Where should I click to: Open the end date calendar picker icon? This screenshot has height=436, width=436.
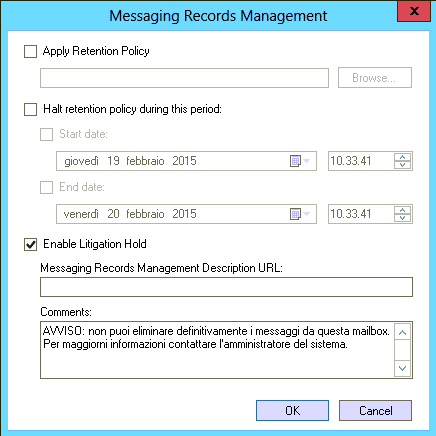tap(299, 214)
